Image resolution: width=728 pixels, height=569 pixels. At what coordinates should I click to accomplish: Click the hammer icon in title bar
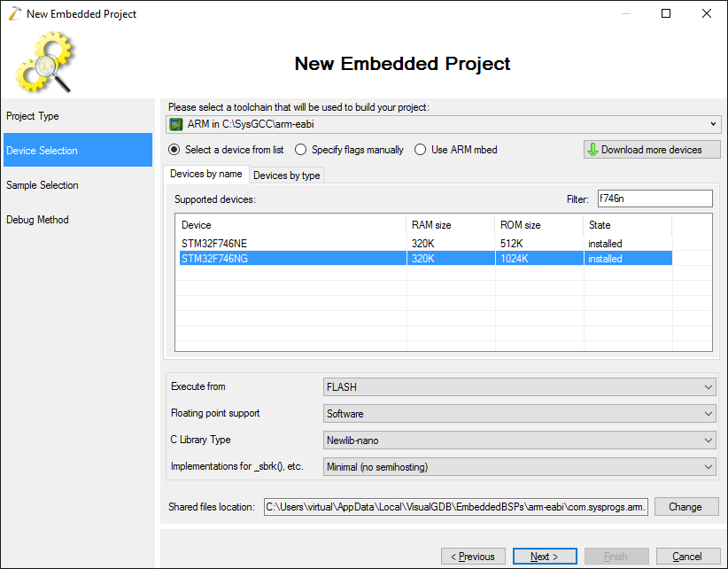[x=15, y=14]
